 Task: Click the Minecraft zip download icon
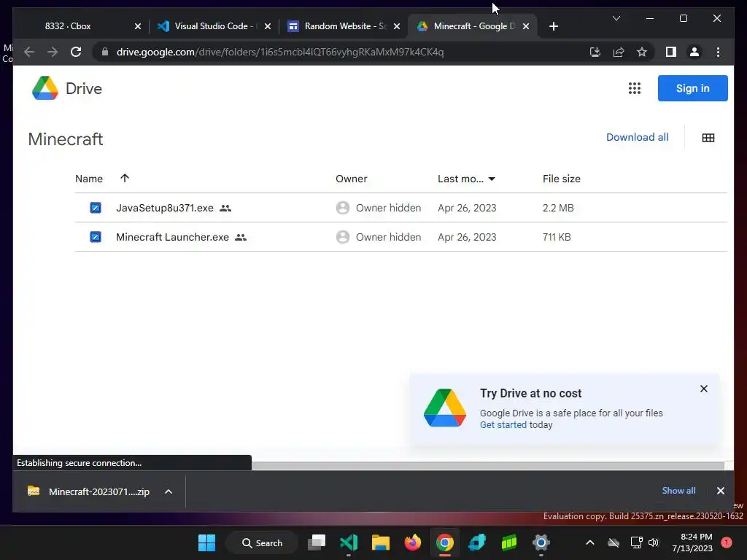click(x=34, y=491)
